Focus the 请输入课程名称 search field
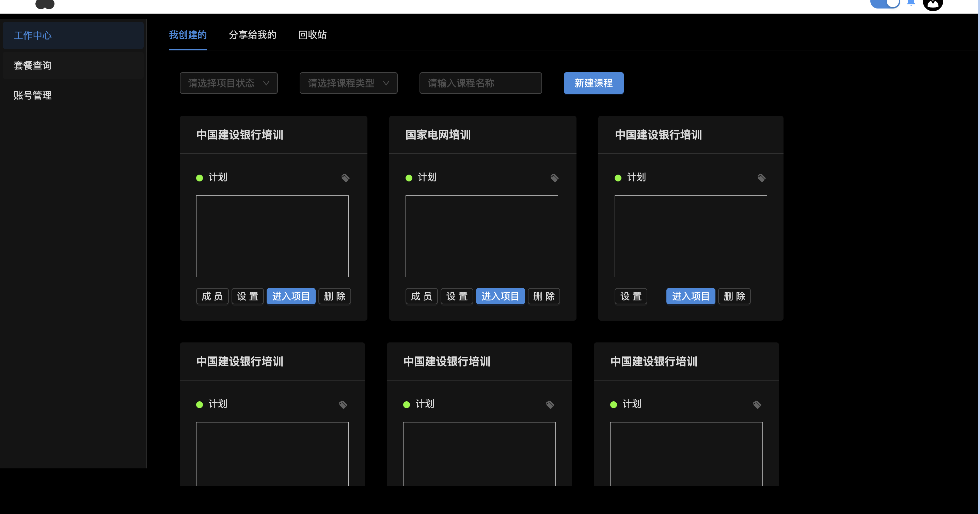Image resolution: width=980 pixels, height=514 pixels. 480,83
